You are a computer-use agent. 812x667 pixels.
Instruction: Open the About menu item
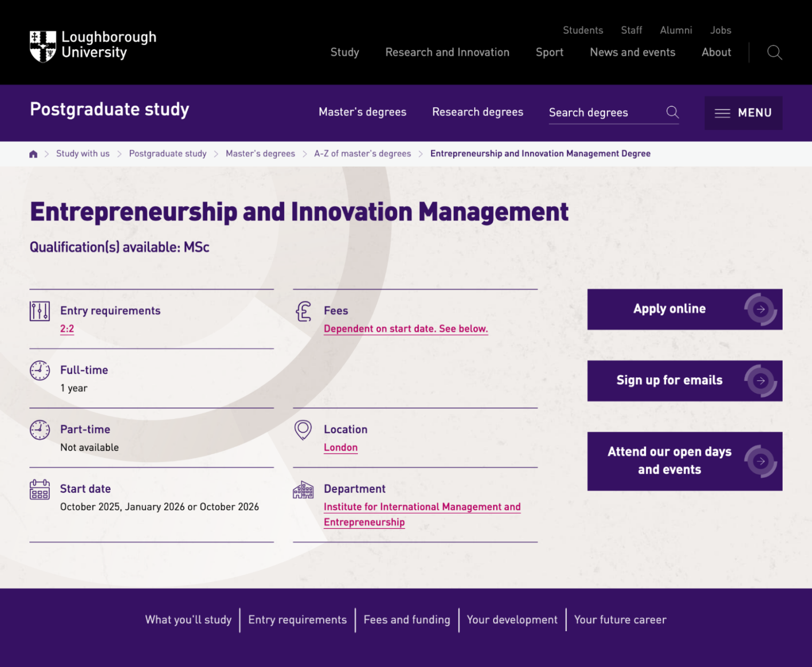tap(716, 52)
